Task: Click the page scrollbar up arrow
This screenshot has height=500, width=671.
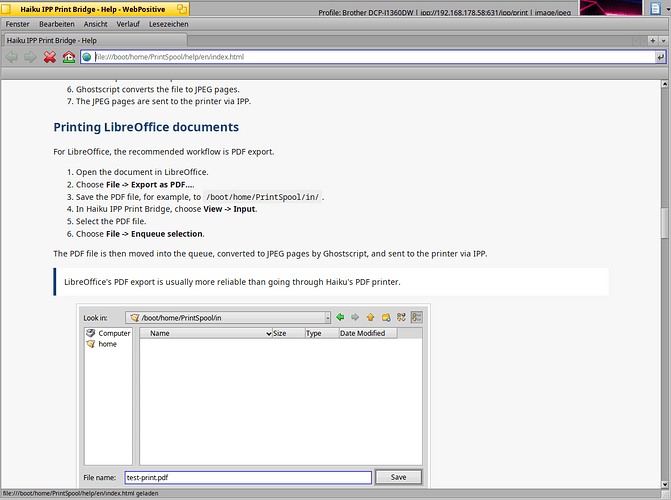Action: tap(665, 84)
